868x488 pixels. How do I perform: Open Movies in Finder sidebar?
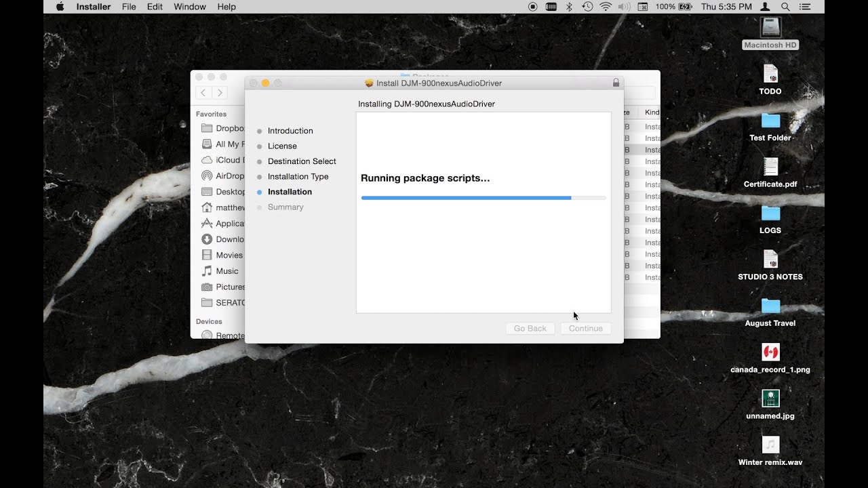(222, 255)
